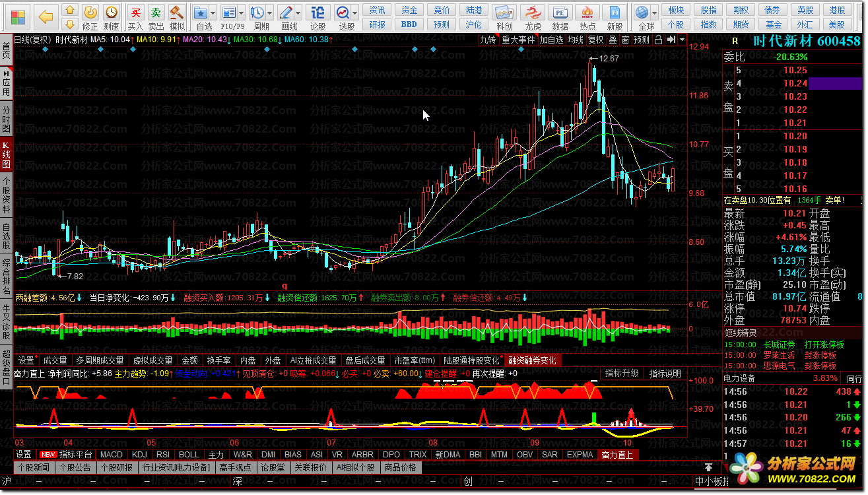Image resolution: width=868 pixels, height=495 pixels.
Task: Click the colorful four-square home icon
Action: click(x=18, y=16)
